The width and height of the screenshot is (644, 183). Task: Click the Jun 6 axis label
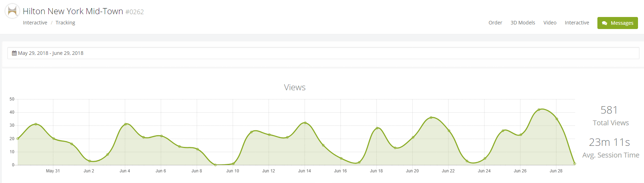click(x=161, y=171)
